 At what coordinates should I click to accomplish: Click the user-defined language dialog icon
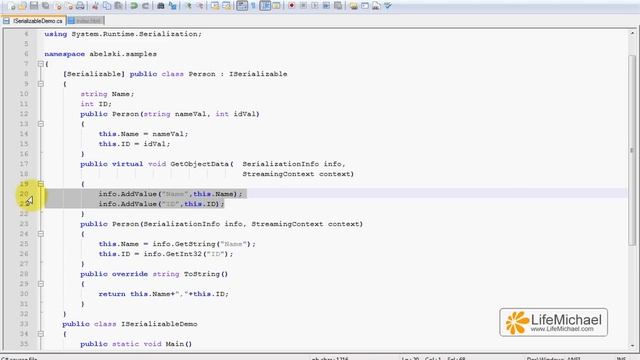(x=276, y=6)
